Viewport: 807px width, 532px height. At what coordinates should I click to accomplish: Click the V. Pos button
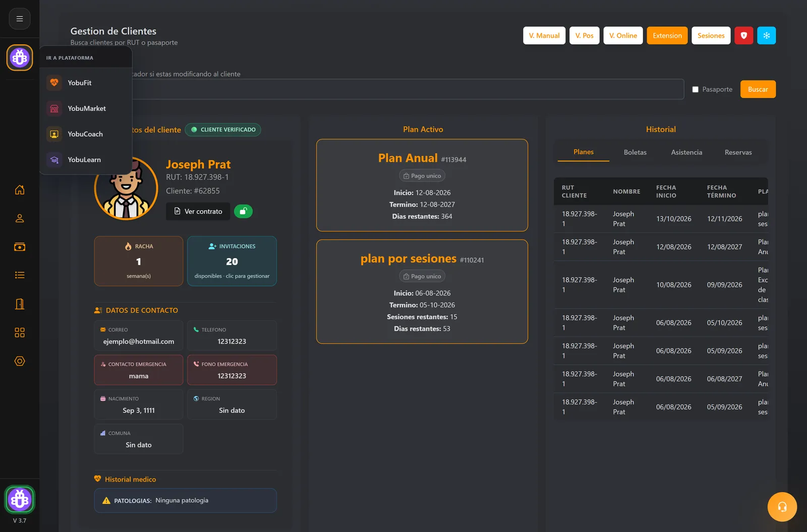point(584,35)
